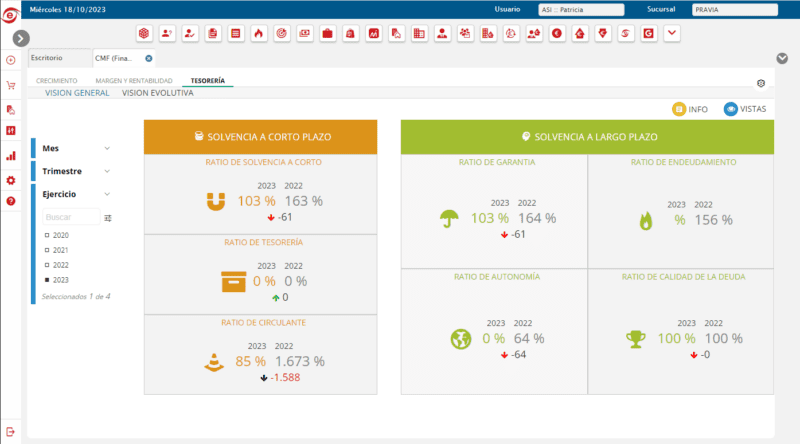Click the document with house icon
This screenshot has height=444, width=800.
click(396, 34)
